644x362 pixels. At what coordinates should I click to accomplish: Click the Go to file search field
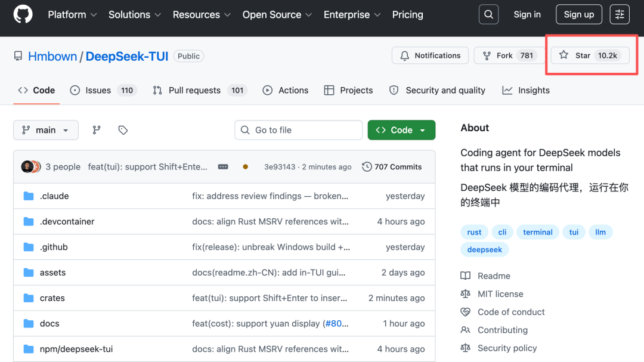(x=299, y=130)
